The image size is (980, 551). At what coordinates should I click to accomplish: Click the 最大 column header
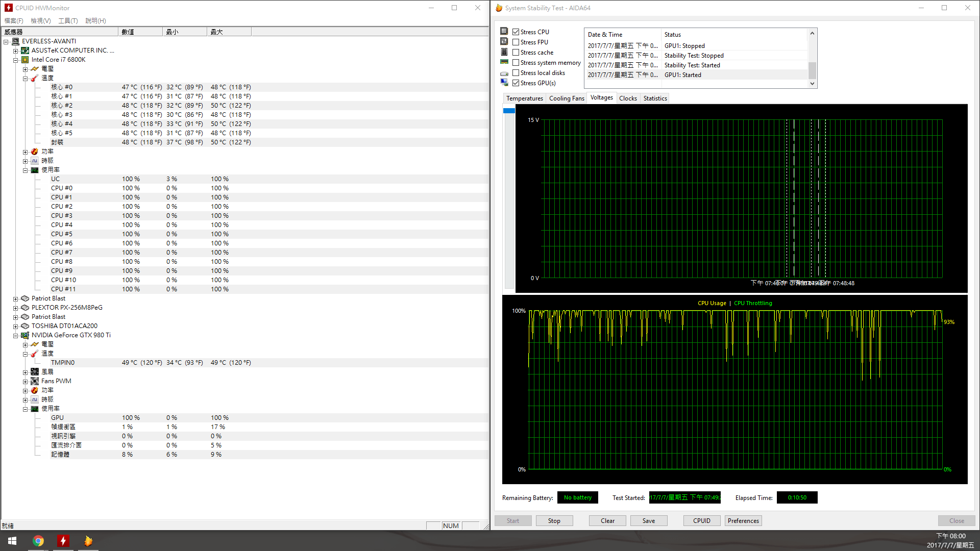coord(229,32)
